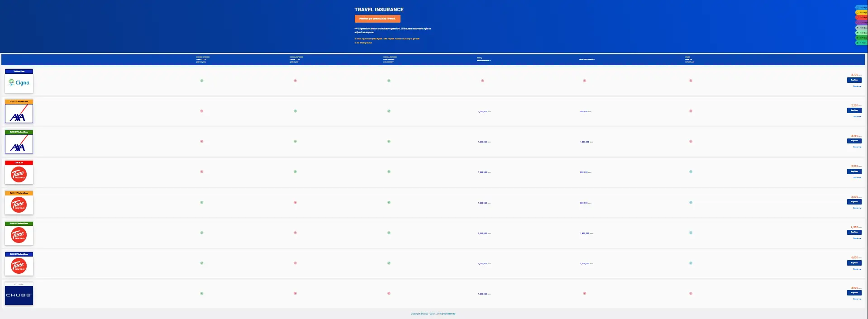Click Buy Now for the Chubb plan
This screenshot has height=319, width=868.
854,293
